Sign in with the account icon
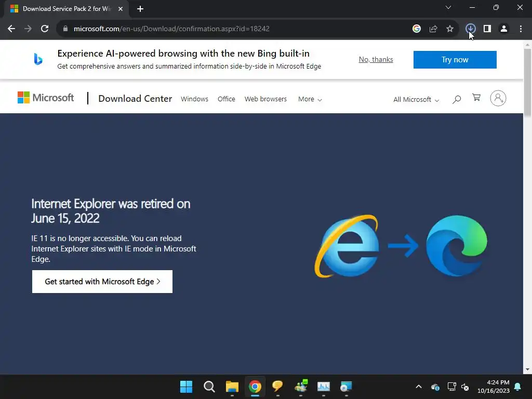 pos(498,98)
